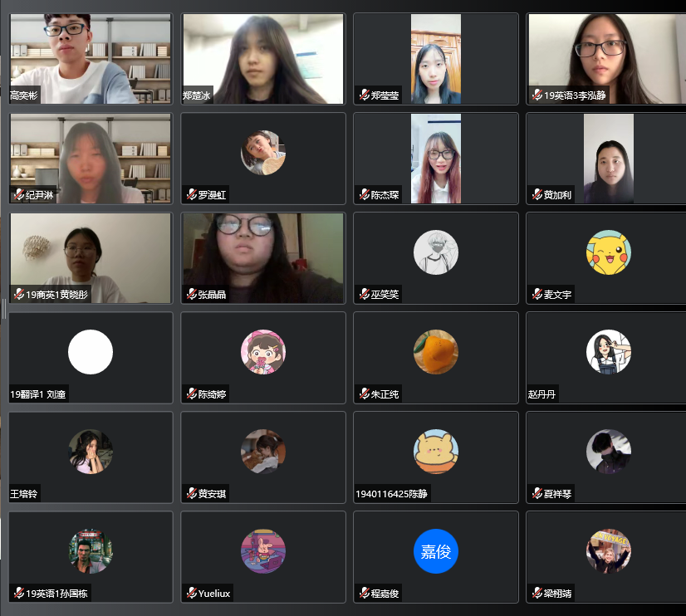Select the orange fruit avatar of 朱正纯
This screenshot has height=616, width=686.
pyautogui.click(x=436, y=352)
